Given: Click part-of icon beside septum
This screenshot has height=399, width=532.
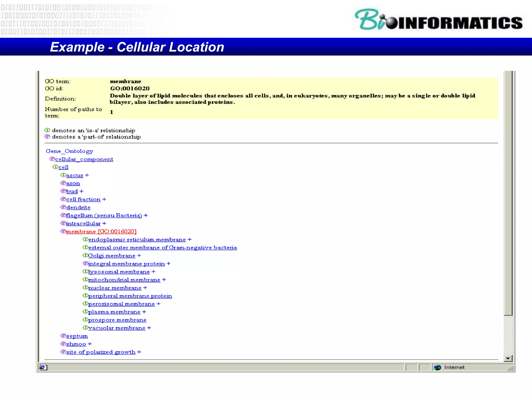Looking at the screenshot, I should point(63,336).
